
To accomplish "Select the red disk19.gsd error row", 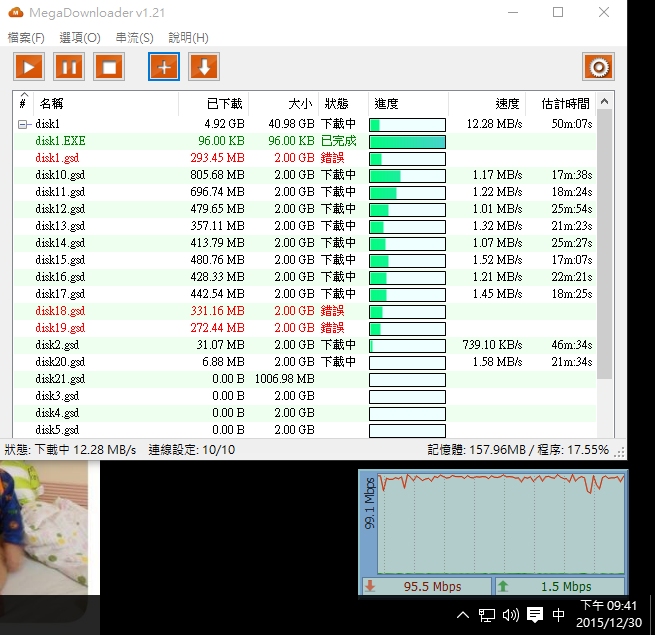I will pyautogui.click(x=305, y=328).
